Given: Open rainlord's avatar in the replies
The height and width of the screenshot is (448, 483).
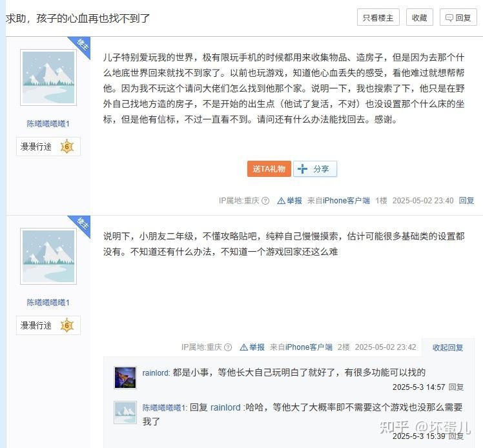Looking at the screenshot, I should (125, 378).
